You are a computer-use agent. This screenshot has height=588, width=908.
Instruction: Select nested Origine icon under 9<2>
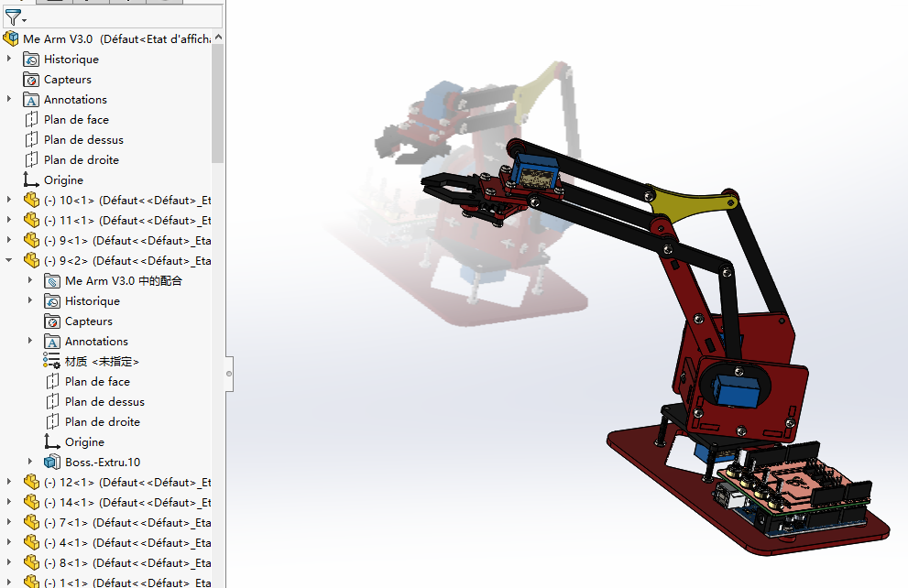[x=52, y=442]
